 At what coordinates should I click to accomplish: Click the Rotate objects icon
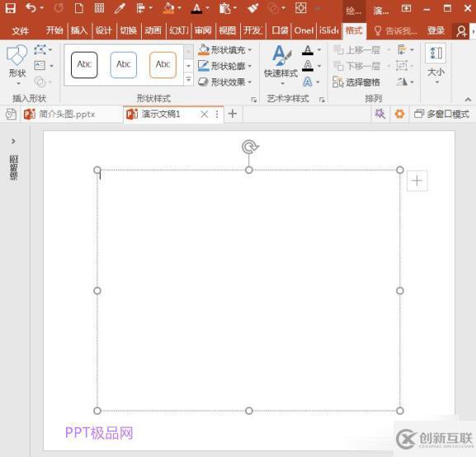click(x=402, y=82)
